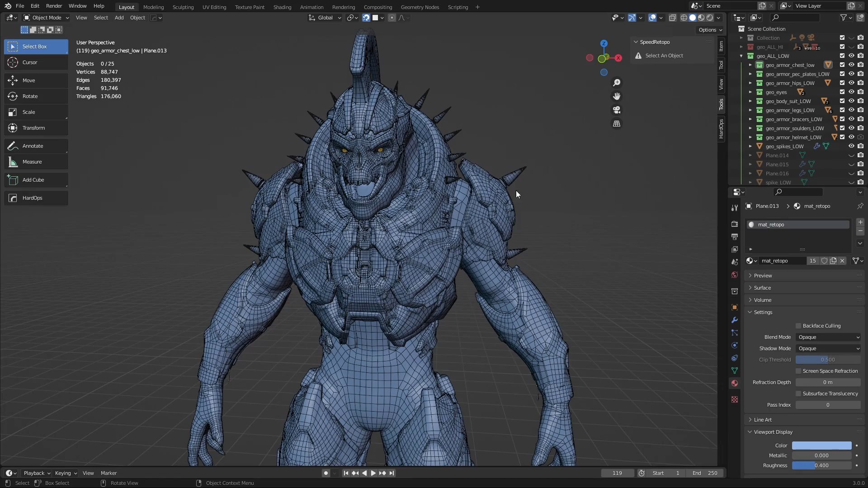Screen dimensions: 868x488
Task: Uncheck the geo_ALL_HI collection checkbox
Action: (x=842, y=47)
